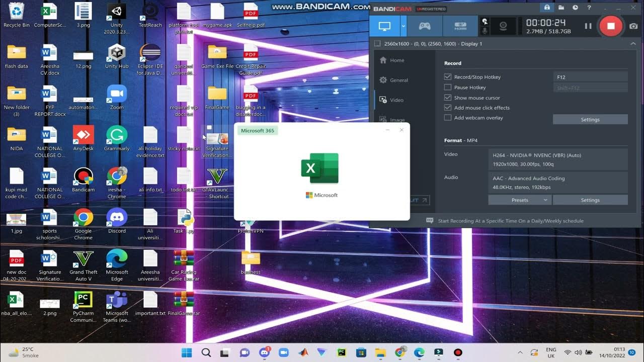
Task: Toggle microphone icon in Bandicam toolbar
Action: pos(485,31)
